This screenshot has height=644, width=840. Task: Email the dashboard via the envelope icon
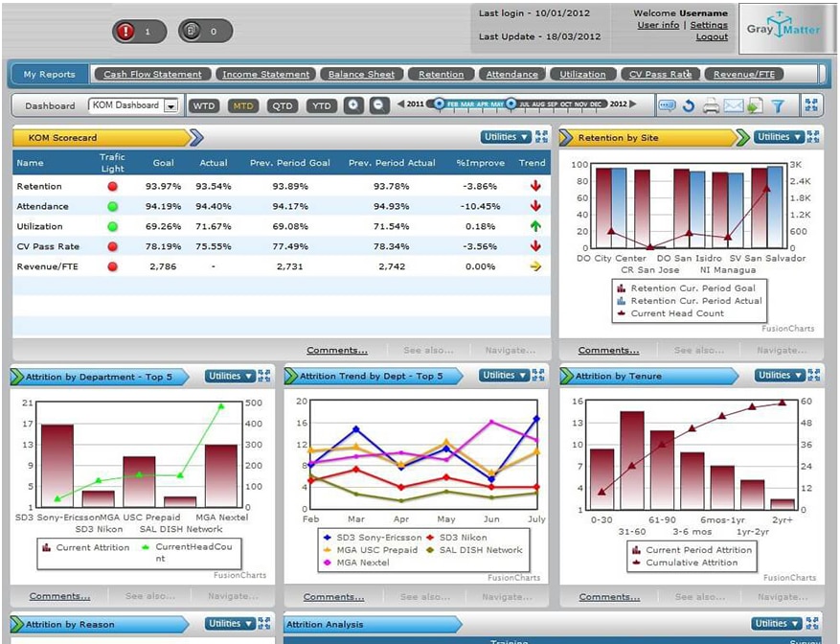tap(733, 105)
